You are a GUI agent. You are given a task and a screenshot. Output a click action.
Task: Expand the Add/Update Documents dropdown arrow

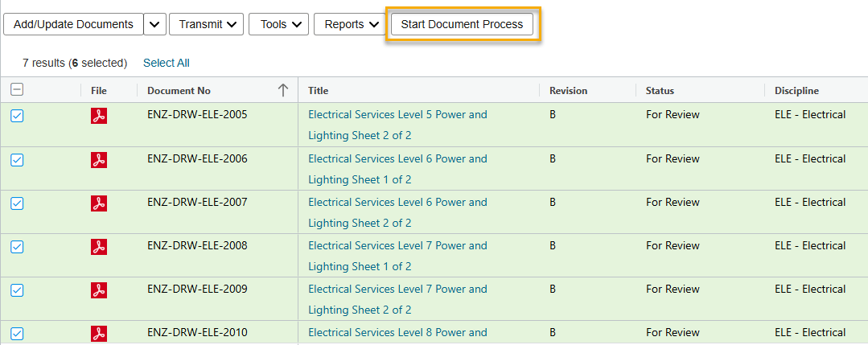point(155,24)
